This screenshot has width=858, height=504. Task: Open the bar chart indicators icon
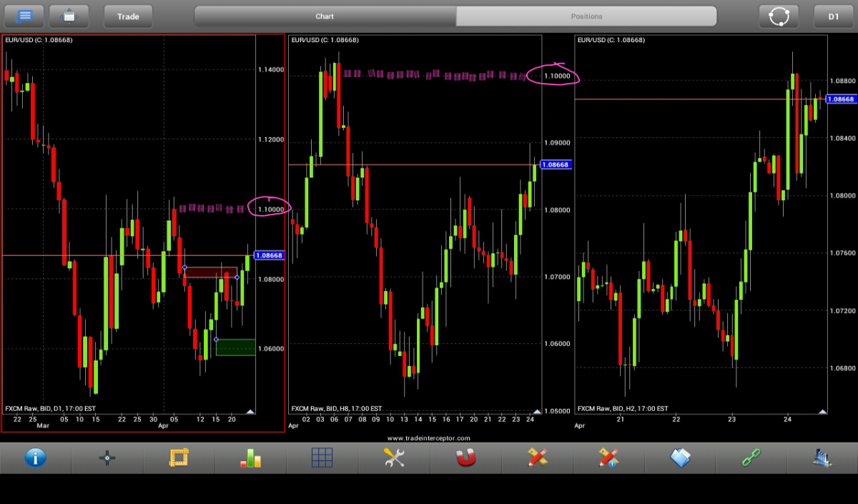pyautogui.click(x=250, y=458)
